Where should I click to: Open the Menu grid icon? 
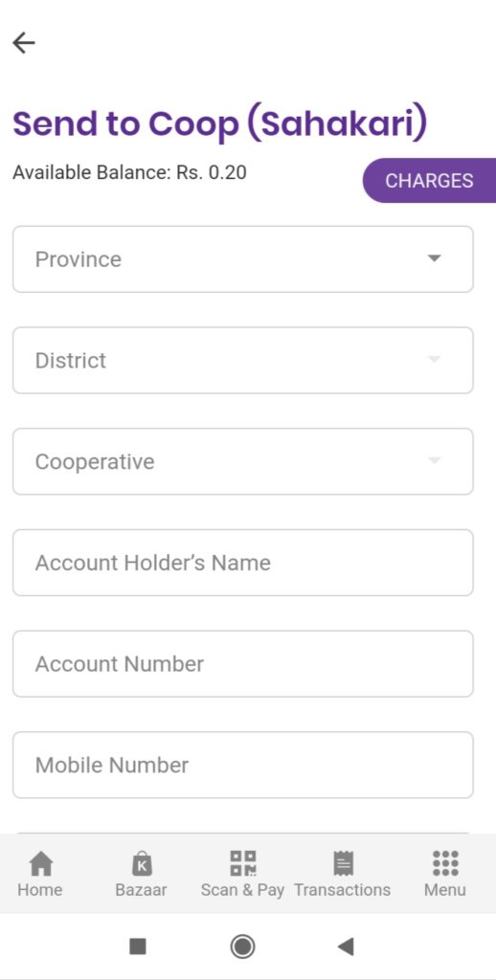click(x=445, y=863)
